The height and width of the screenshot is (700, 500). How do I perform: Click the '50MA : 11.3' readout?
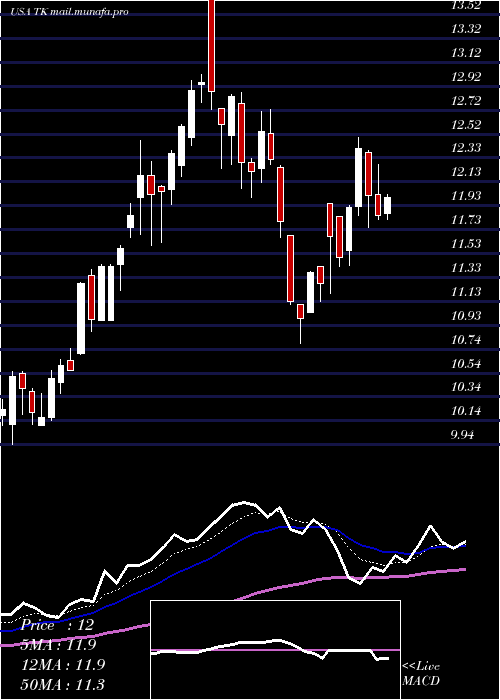coord(63,684)
